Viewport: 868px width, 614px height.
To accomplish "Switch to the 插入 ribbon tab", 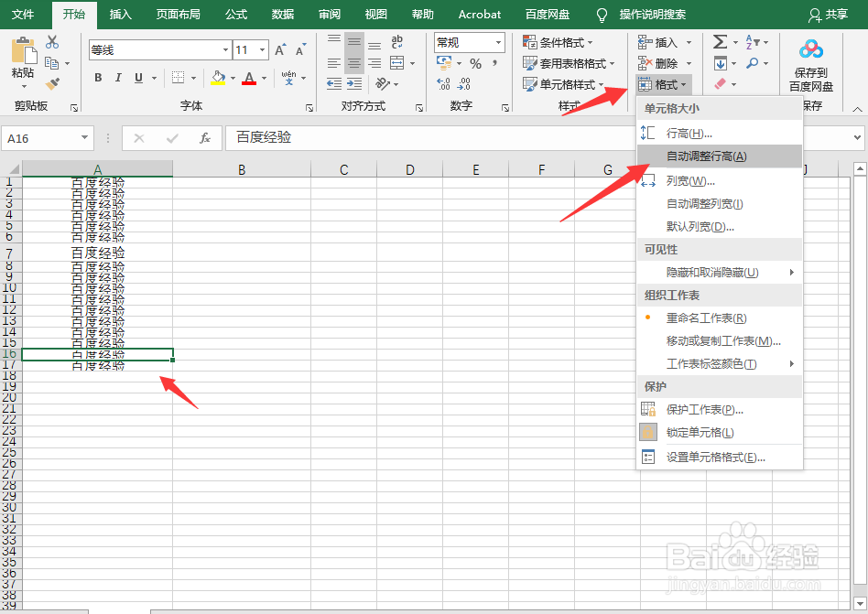I will [x=122, y=14].
